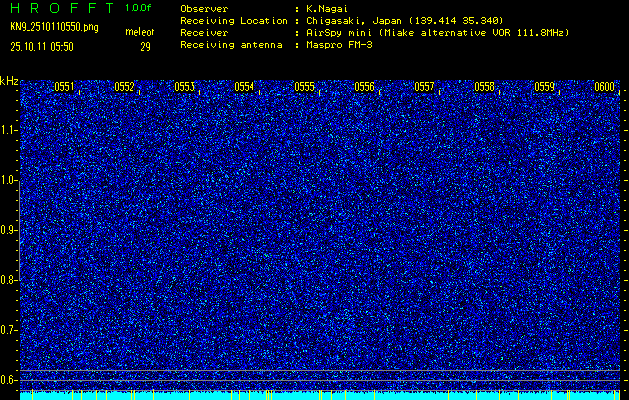Screen dimensions: 629x400
Task: Click the 0557 time marker
Action: click(424, 87)
